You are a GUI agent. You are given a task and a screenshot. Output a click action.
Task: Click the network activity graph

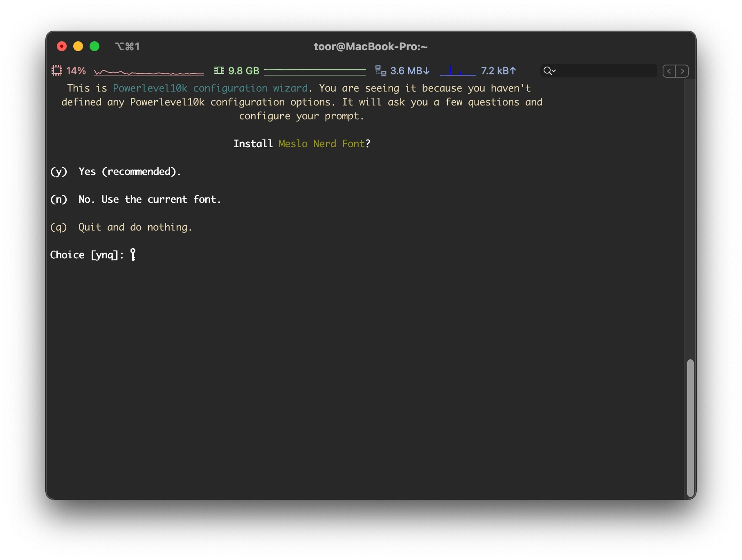tap(458, 71)
